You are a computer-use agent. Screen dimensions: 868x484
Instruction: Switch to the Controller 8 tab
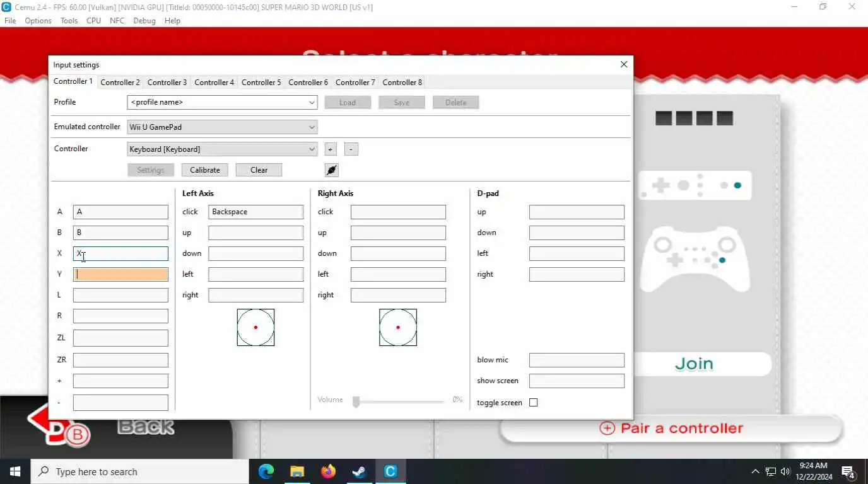[402, 82]
